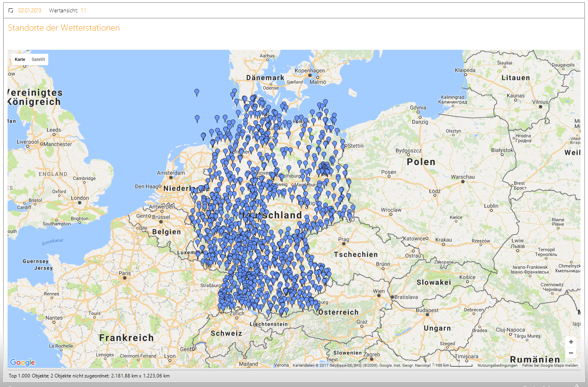Click the panel icon left of the date
Screen dimensions: 588x387
[11, 10]
